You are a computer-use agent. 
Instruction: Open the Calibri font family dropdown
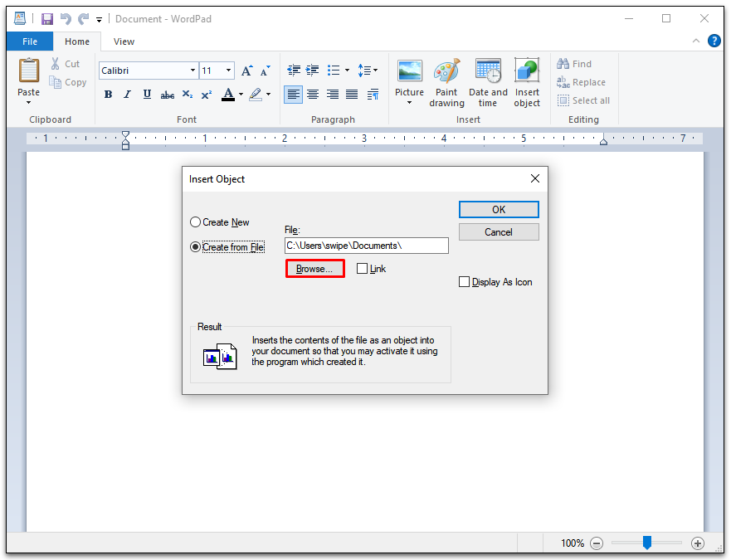pyautogui.click(x=192, y=71)
